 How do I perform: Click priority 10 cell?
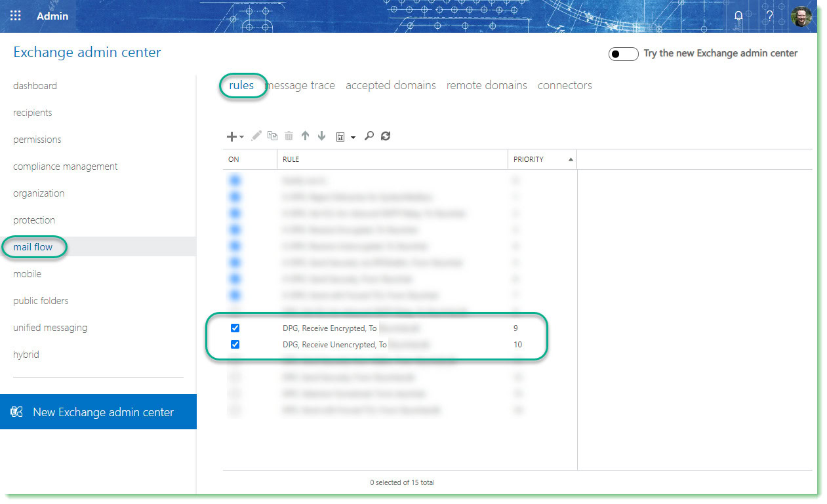tap(518, 344)
